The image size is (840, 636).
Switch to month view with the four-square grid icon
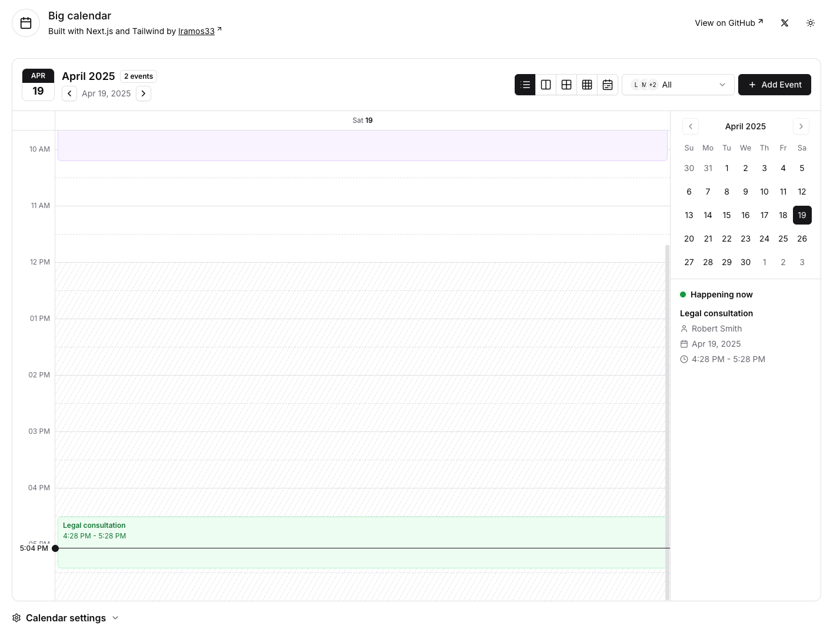[566, 85]
